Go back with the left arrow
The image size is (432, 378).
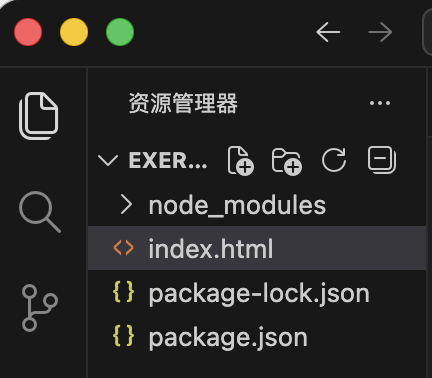(x=328, y=32)
